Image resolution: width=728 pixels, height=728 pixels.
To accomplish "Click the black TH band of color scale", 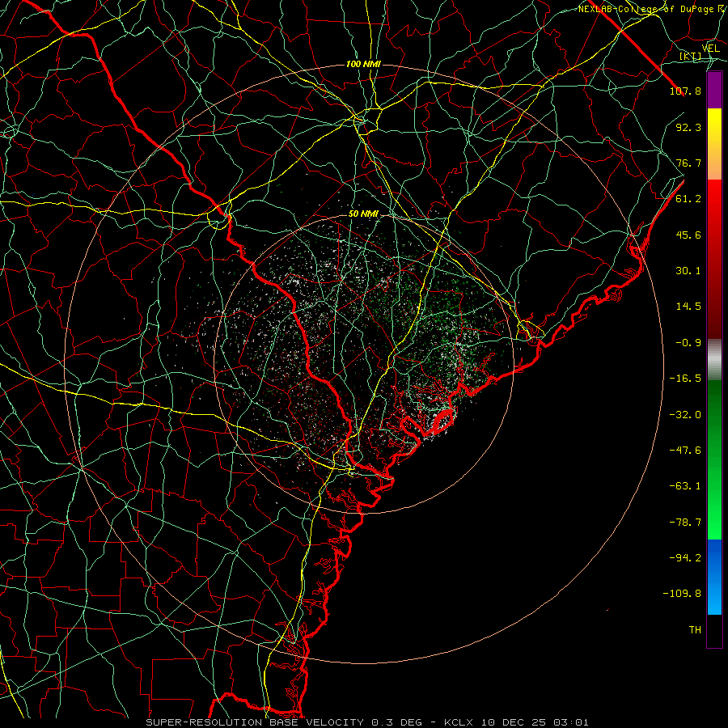I will pos(714,631).
